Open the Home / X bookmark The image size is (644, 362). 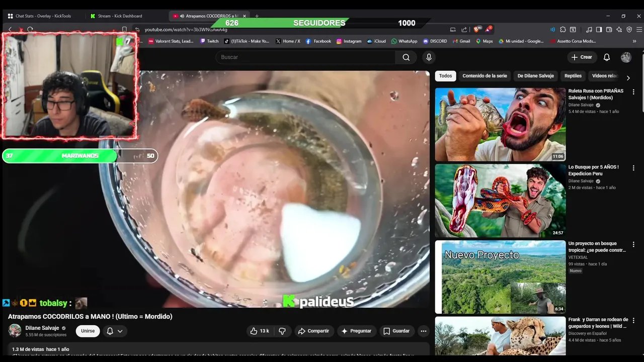pos(288,41)
